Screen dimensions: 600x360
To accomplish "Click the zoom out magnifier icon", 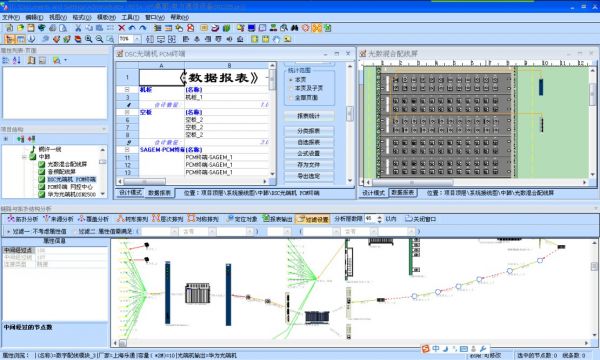I will click(x=99, y=39).
